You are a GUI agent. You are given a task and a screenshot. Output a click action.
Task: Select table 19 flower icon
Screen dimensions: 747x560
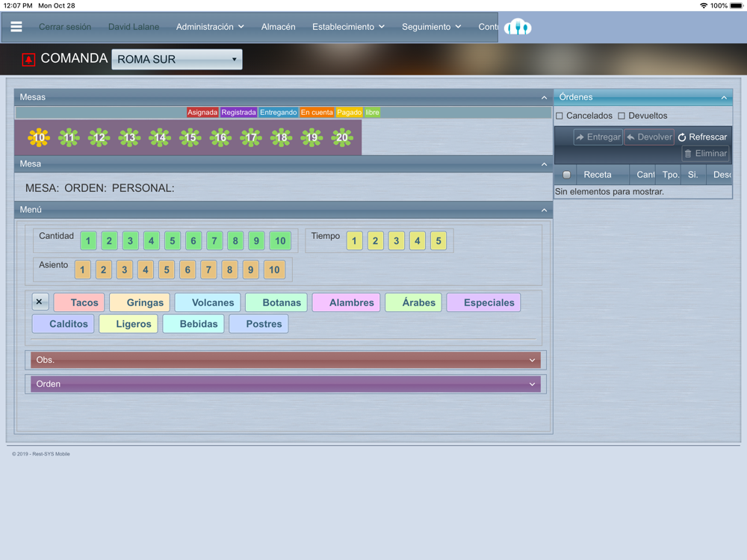(x=311, y=137)
